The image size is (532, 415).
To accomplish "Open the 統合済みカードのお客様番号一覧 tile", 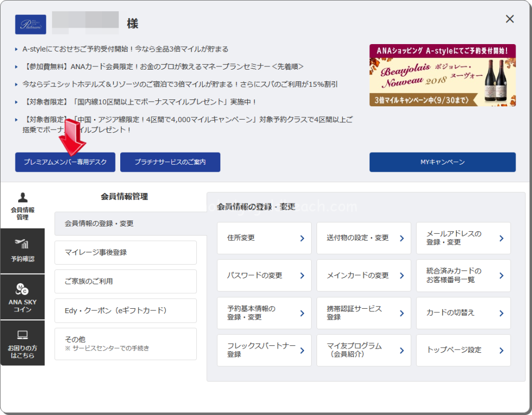I will click(x=463, y=275).
